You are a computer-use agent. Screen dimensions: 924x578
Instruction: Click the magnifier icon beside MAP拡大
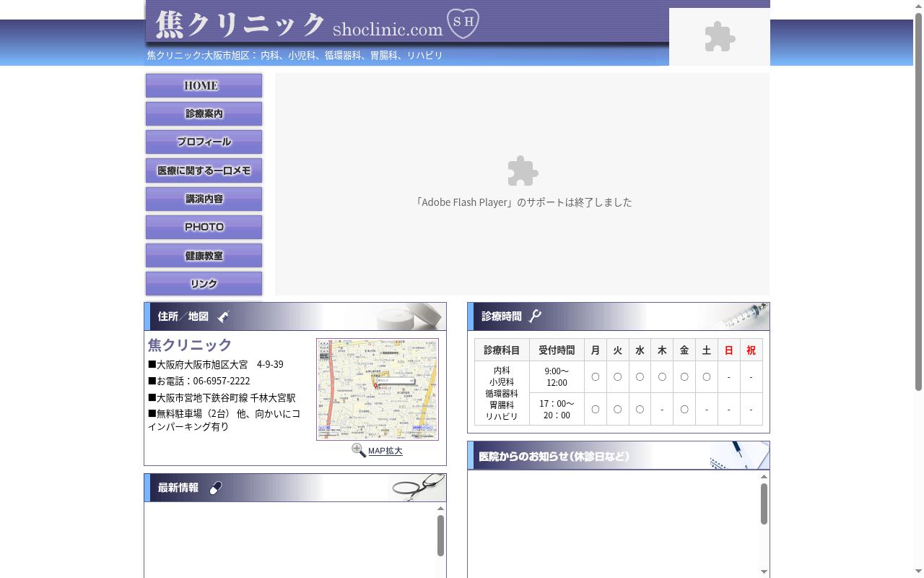pos(359,450)
